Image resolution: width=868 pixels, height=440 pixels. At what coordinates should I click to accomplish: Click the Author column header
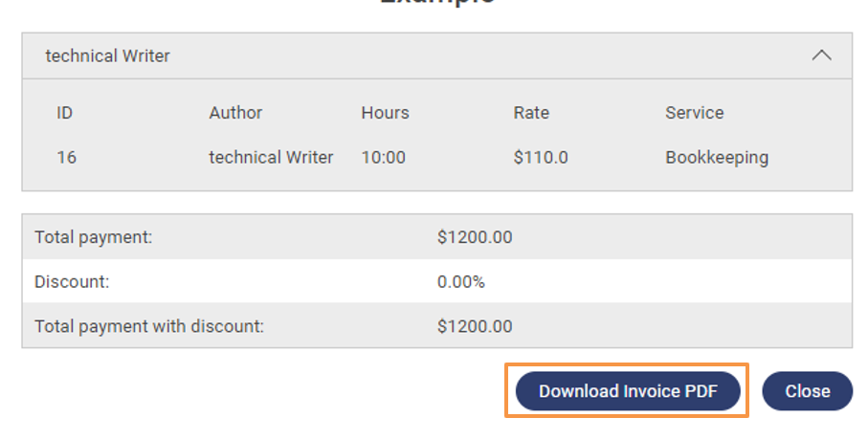tap(235, 113)
